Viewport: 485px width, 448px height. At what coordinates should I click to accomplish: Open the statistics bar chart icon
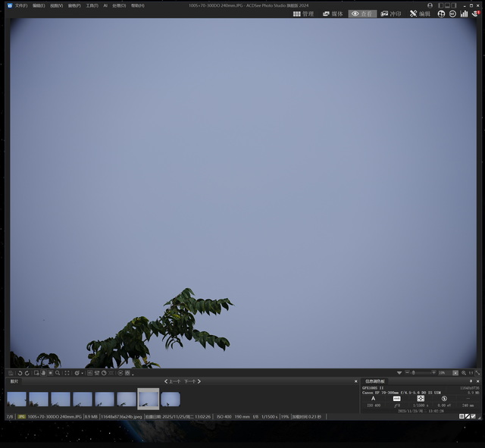pos(464,14)
